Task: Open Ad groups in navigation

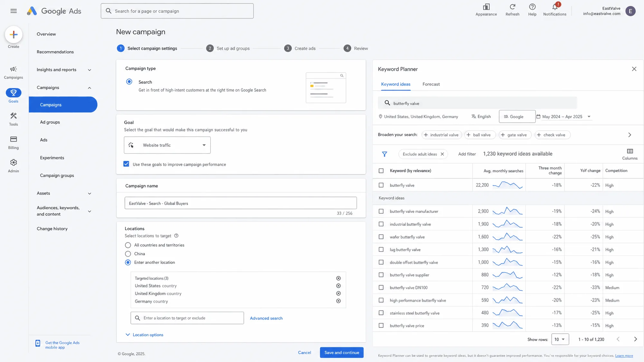Action: tap(50, 122)
